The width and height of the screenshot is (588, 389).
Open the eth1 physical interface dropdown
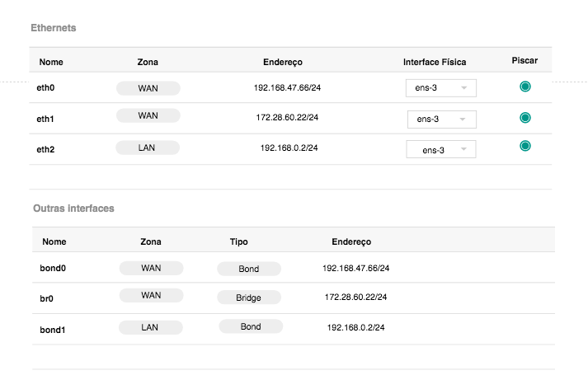[442, 120]
